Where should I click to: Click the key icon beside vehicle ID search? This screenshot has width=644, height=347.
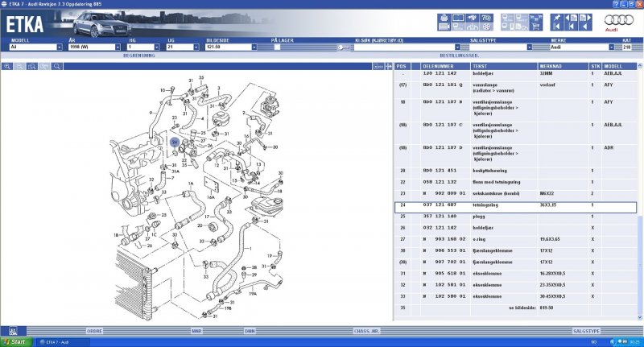click(x=343, y=48)
